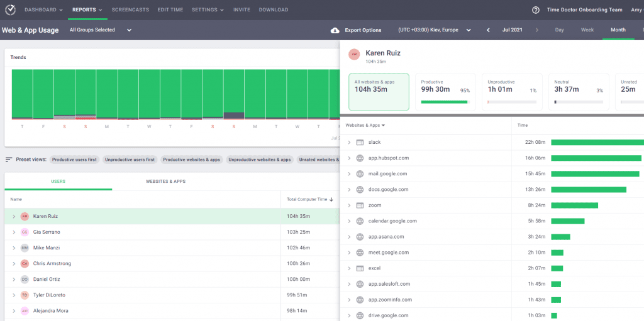Click the preset views filter icon

pyautogui.click(x=9, y=160)
